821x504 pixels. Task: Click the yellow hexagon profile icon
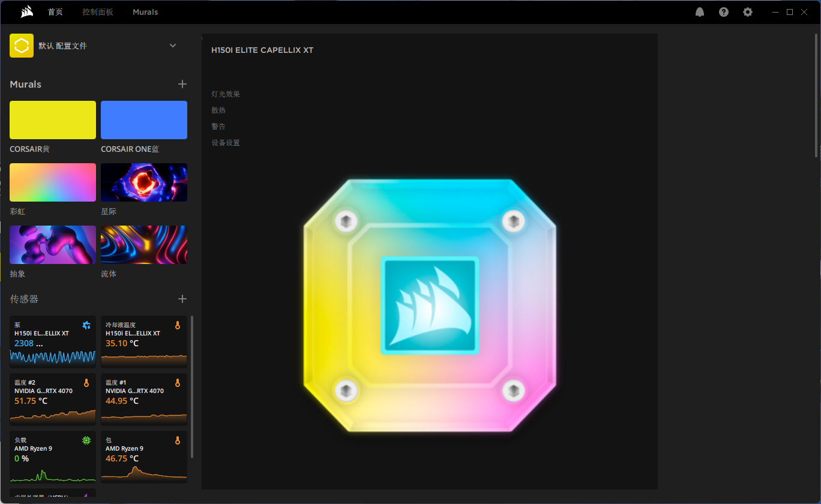[x=21, y=46]
